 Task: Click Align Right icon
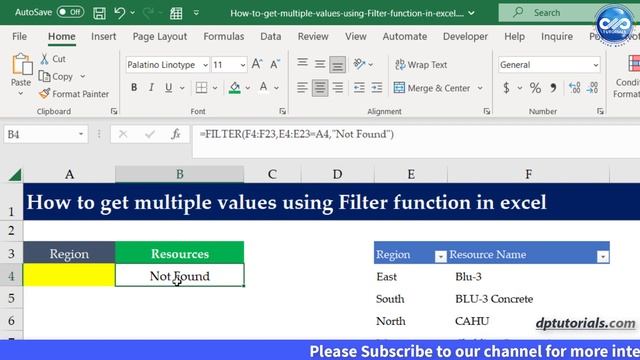(x=338, y=87)
